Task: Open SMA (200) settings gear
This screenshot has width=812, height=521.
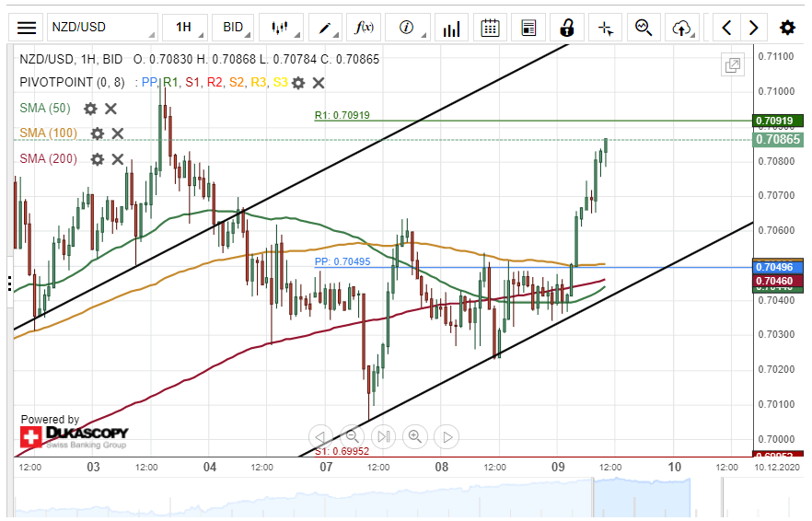Action: (98, 159)
